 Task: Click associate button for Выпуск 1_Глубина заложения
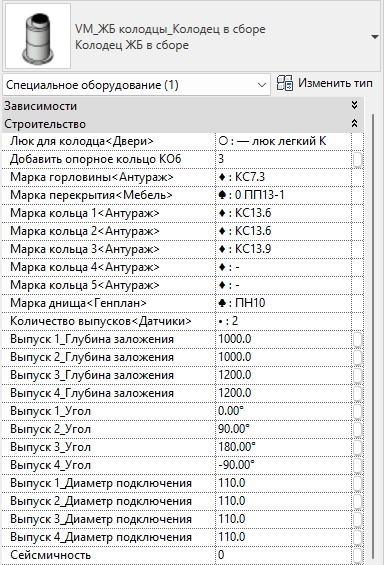(x=357, y=339)
